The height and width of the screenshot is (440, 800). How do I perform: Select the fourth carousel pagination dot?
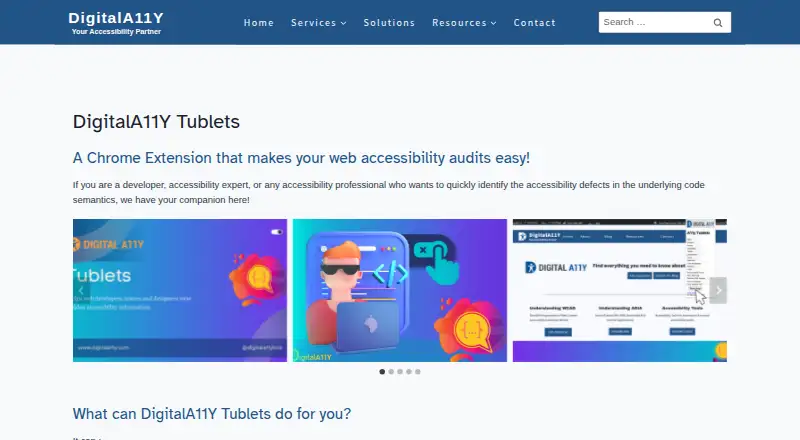point(409,372)
